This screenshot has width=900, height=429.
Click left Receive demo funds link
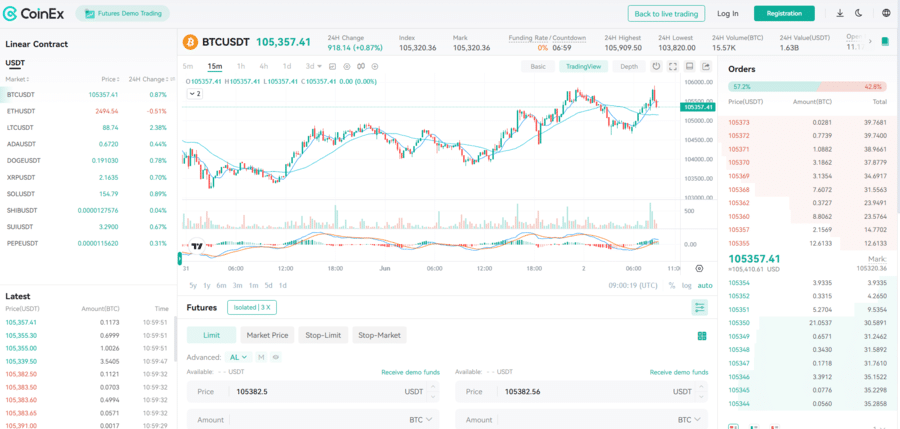(x=410, y=372)
